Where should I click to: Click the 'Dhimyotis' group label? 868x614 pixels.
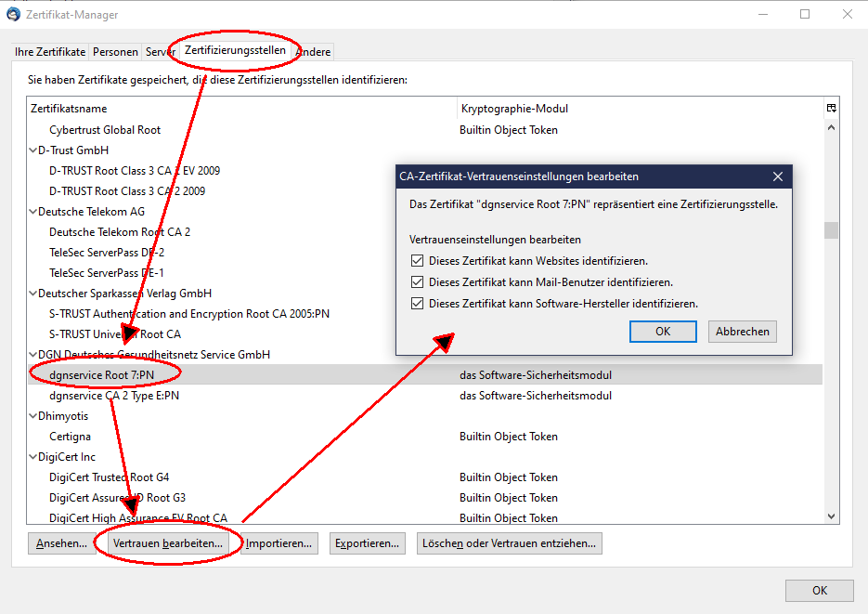click(x=63, y=416)
